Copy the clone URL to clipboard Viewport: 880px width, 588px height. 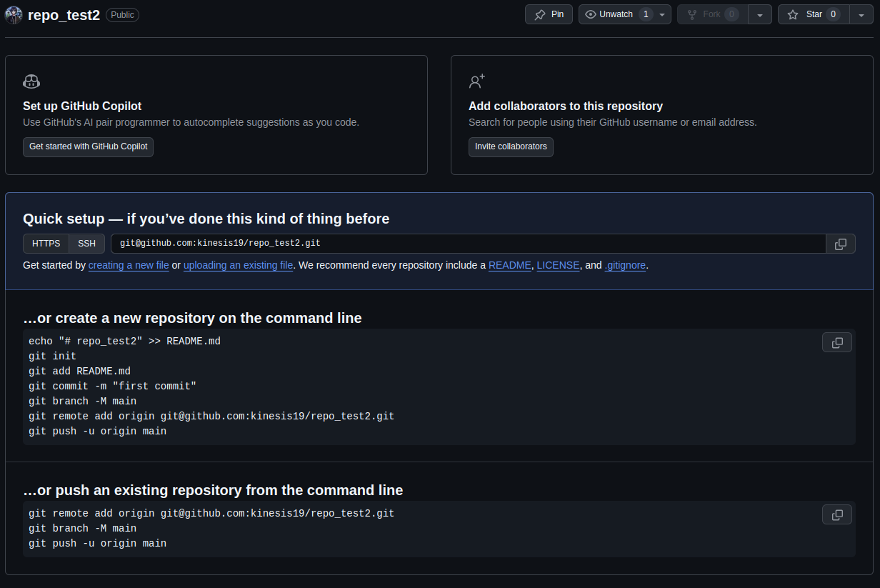pyautogui.click(x=841, y=244)
